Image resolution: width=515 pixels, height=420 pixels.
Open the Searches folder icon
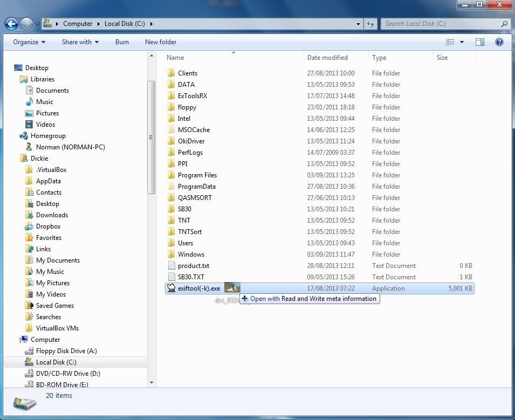coord(29,317)
